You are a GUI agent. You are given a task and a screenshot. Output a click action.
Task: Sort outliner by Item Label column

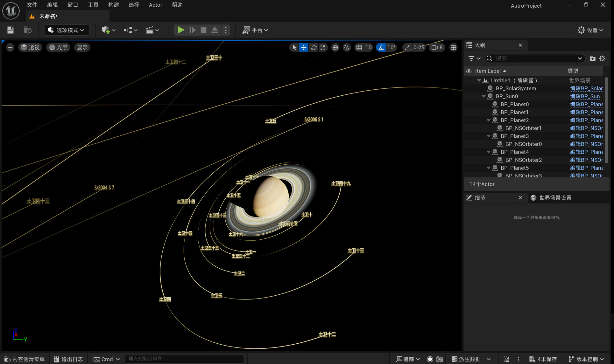tap(519, 71)
